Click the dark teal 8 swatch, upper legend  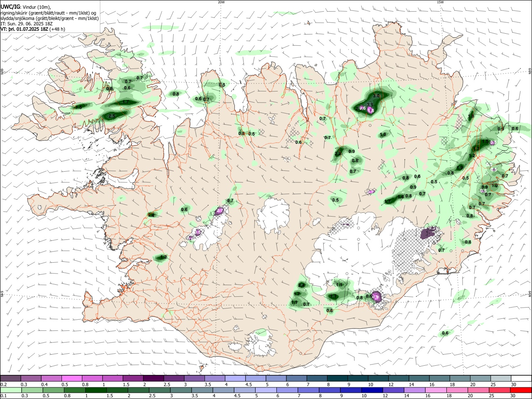(337, 378)
